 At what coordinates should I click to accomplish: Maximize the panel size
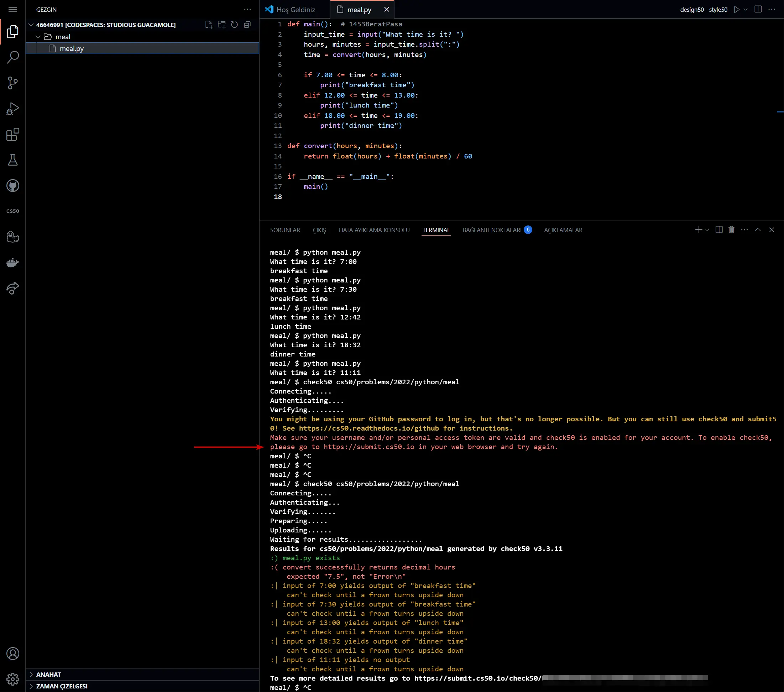[758, 230]
